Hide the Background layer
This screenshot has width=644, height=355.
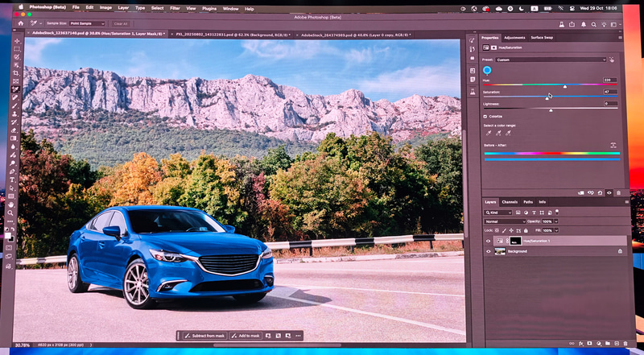[489, 251]
